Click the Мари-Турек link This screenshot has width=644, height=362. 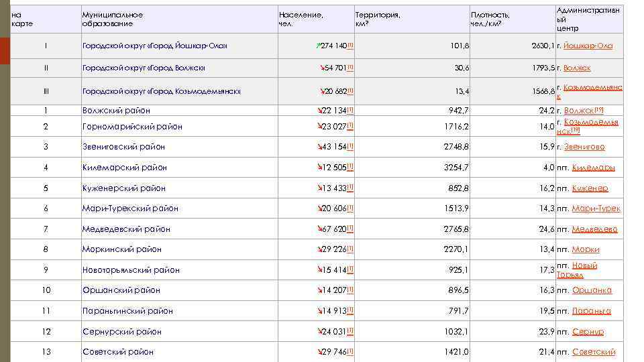tap(596, 209)
